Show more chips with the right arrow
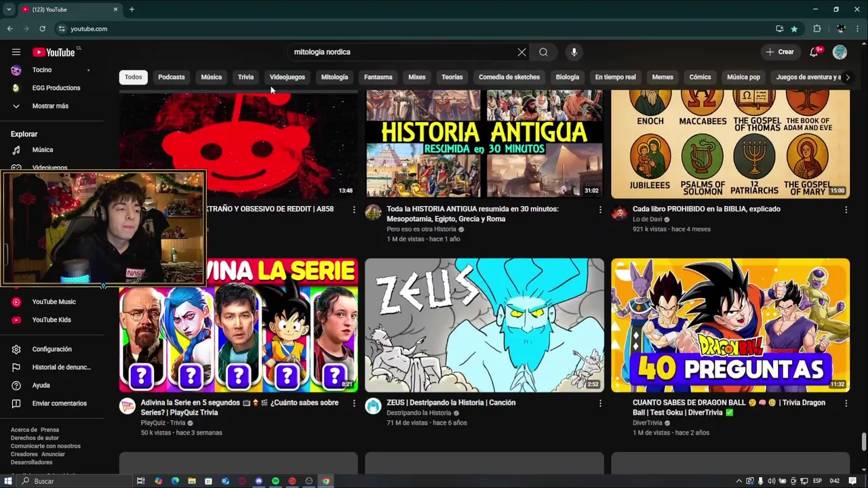The image size is (868, 488). [x=847, y=77]
